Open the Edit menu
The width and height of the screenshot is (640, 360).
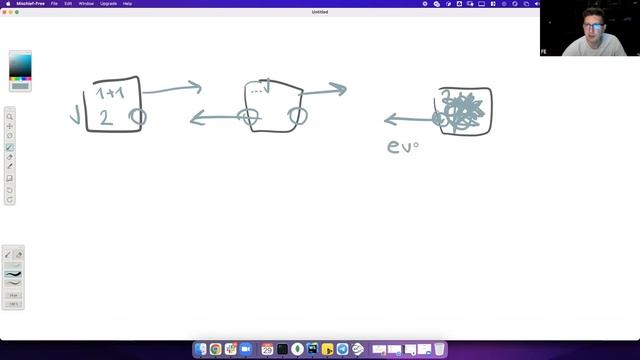pos(68,4)
